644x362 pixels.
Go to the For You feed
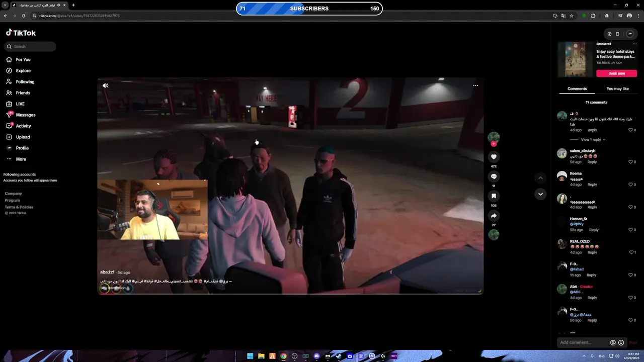click(19, 60)
